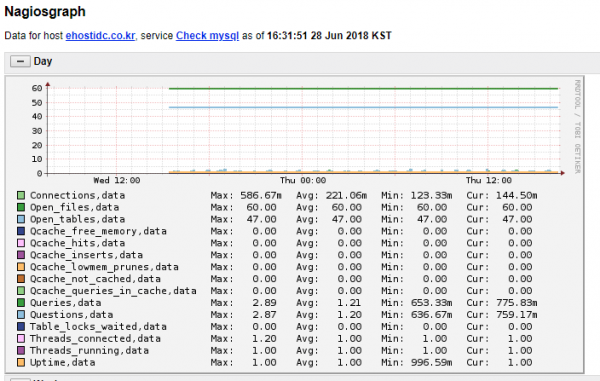Image resolution: width=600 pixels, height=381 pixels.
Task: Select the Threads_running,data label
Action: pos(90,350)
